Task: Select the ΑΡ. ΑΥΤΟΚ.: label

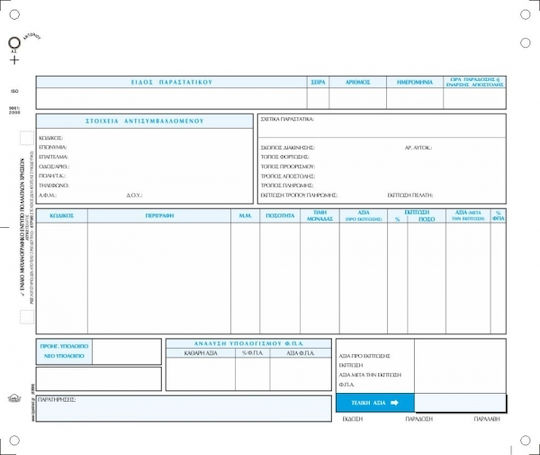Action: point(418,148)
